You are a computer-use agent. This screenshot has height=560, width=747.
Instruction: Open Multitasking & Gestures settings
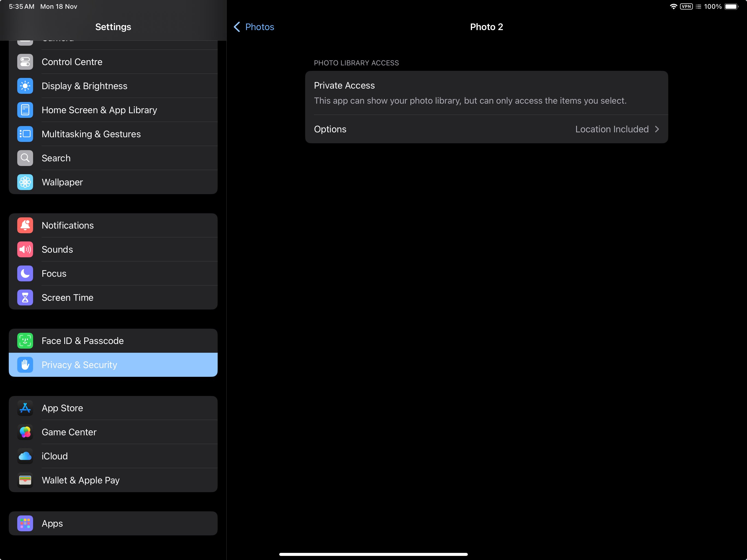(x=113, y=134)
